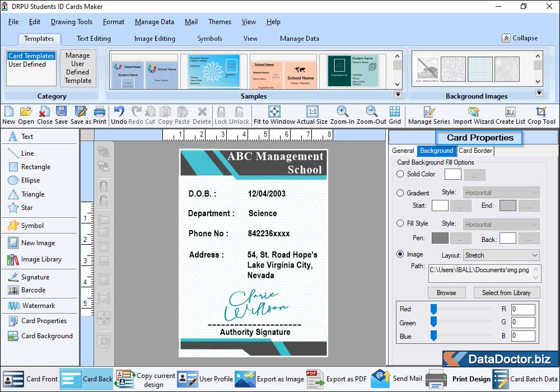Screen dimensions: 560x392
Task: Open the Fill Style dropdown
Action: pyautogui.click(x=501, y=225)
